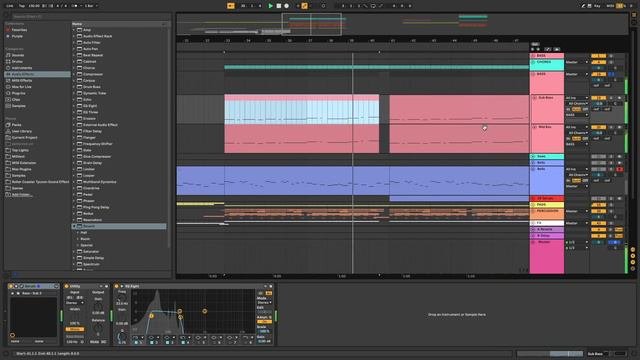Arm the Sub Bass track for recording

(x=620, y=98)
